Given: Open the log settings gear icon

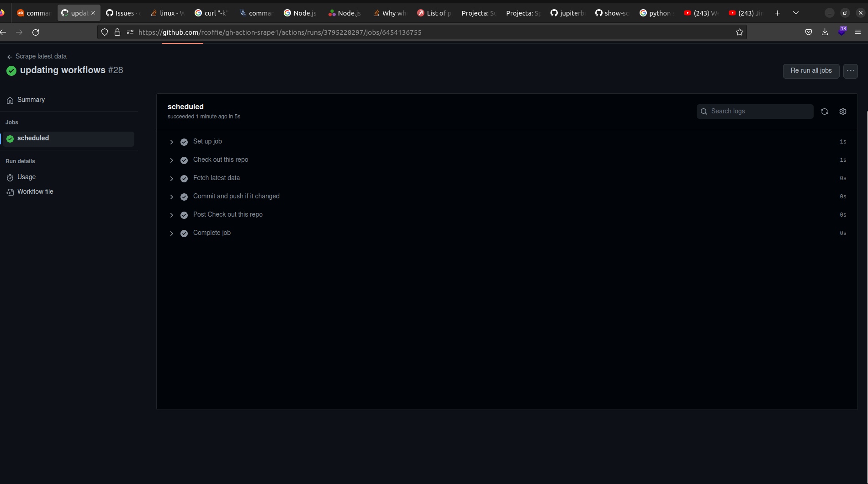Looking at the screenshot, I should tap(843, 112).
